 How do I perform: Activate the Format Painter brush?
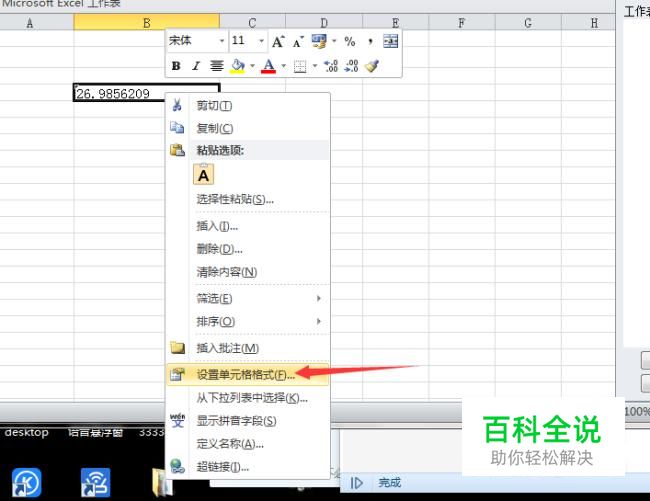(372, 66)
